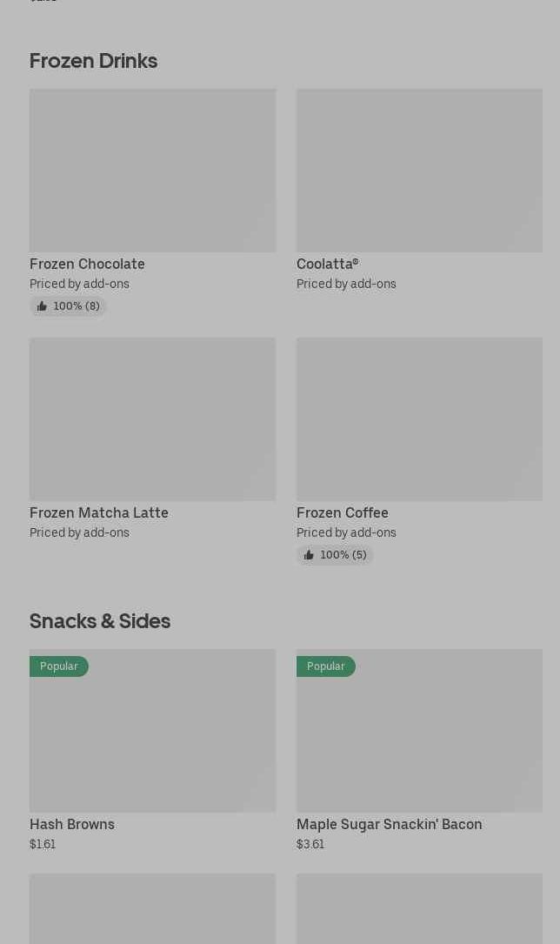Select the Frozen Matcha Latte image
The image size is (560, 944).
click(152, 419)
